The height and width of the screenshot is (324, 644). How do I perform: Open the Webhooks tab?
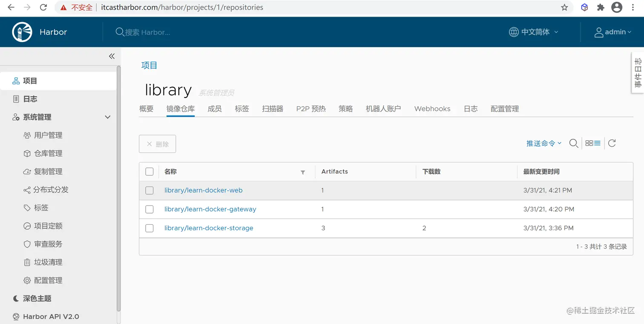pyautogui.click(x=432, y=109)
